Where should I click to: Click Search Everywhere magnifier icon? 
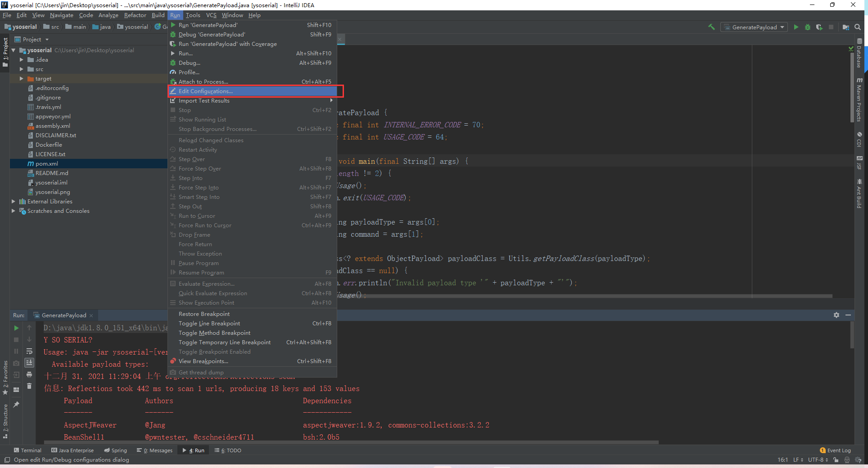tap(858, 27)
